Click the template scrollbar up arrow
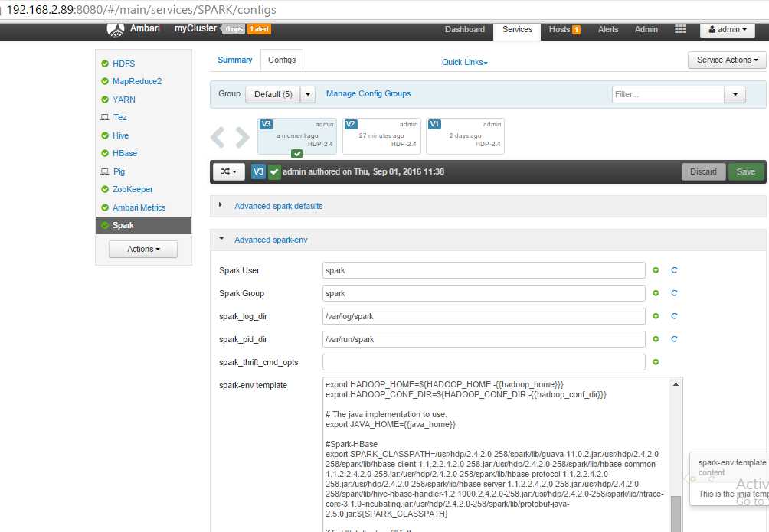Screen dimensions: 769x532 (x=676, y=384)
